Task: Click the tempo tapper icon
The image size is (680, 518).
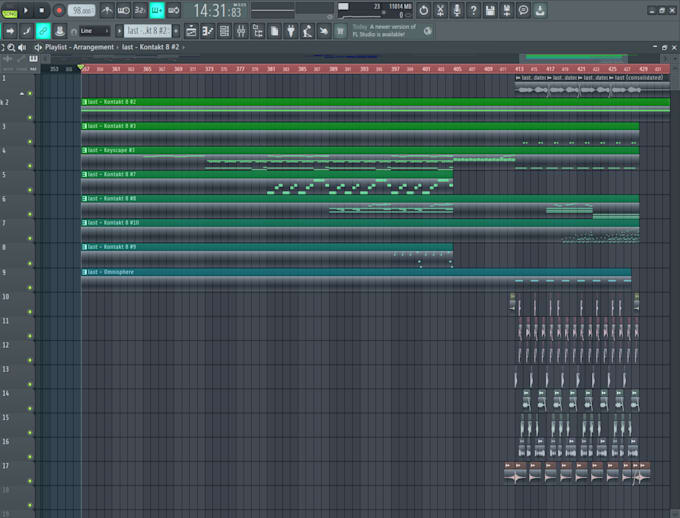Action: point(307,31)
